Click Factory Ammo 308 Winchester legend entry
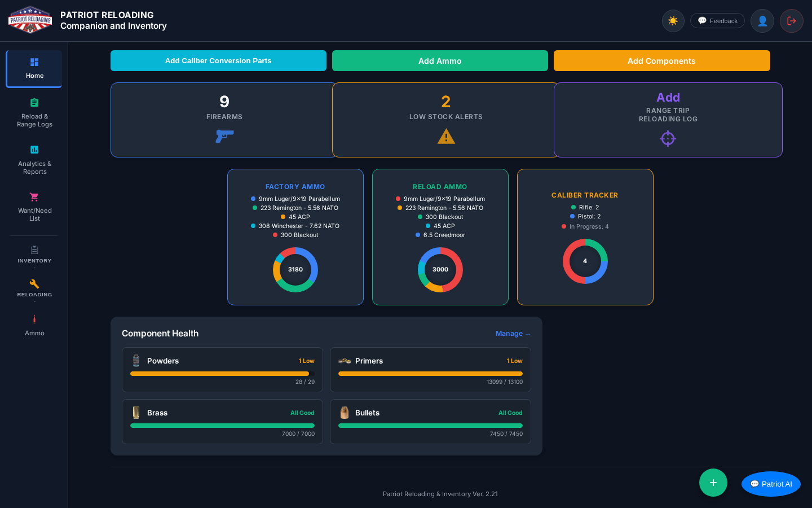This screenshot has height=508, width=812. [x=295, y=226]
